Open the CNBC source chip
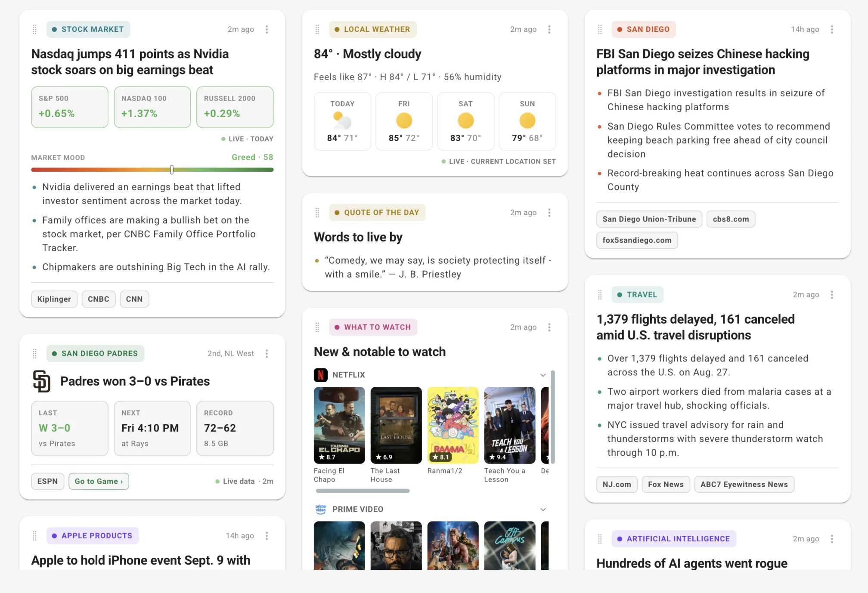Screen dimensions: 868x593 pyautogui.click(x=99, y=299)
